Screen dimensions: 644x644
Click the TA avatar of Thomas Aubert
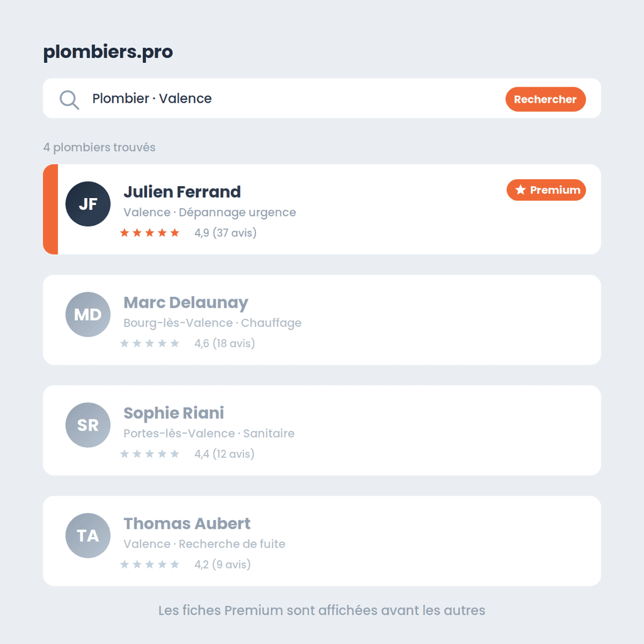(x=88, y=535)
